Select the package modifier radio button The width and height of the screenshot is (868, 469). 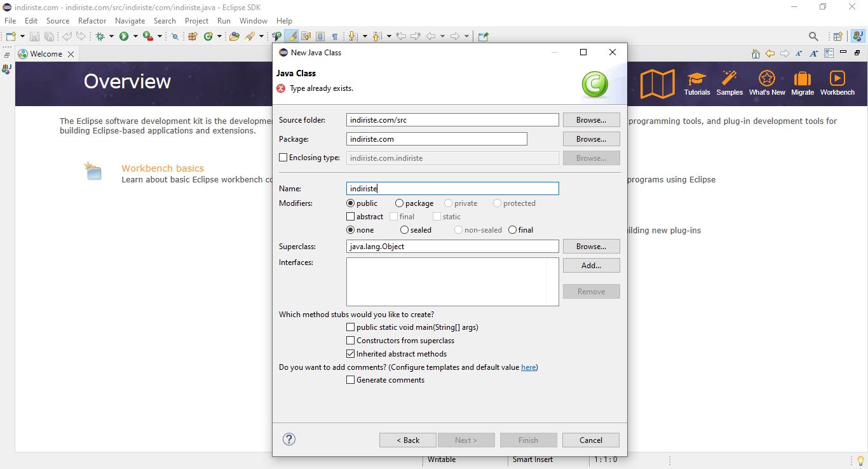click(x=399, y=203)
